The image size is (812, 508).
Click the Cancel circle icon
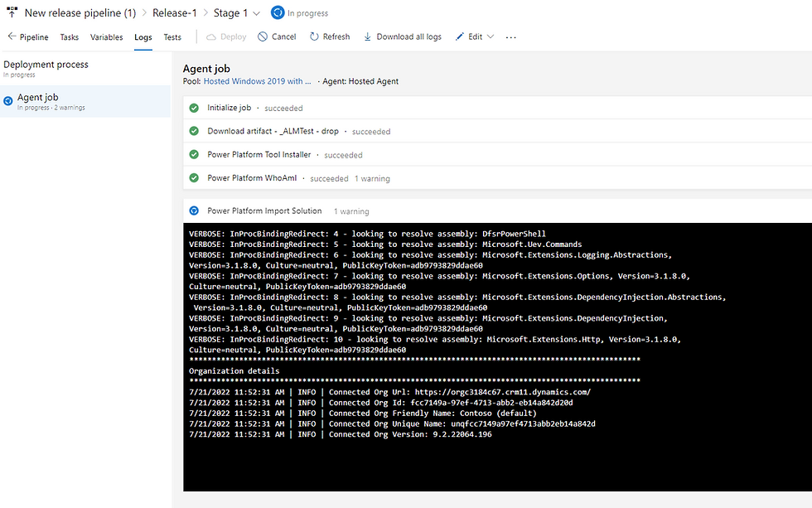[x=263, y=36]
